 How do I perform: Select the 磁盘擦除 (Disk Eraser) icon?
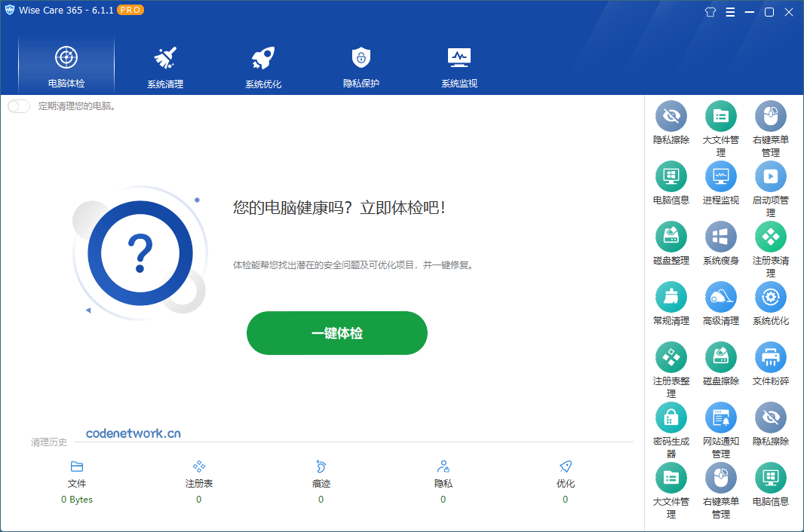click(x=721, y=357)
